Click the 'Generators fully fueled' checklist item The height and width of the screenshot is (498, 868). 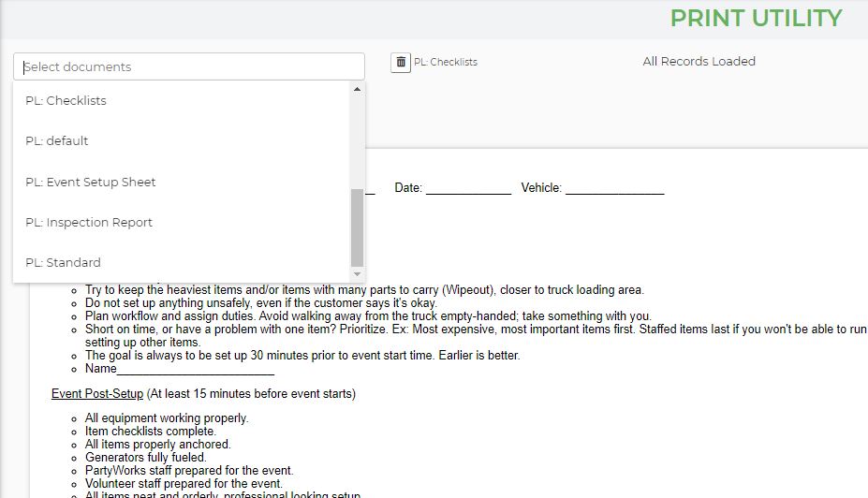point(145,458)
